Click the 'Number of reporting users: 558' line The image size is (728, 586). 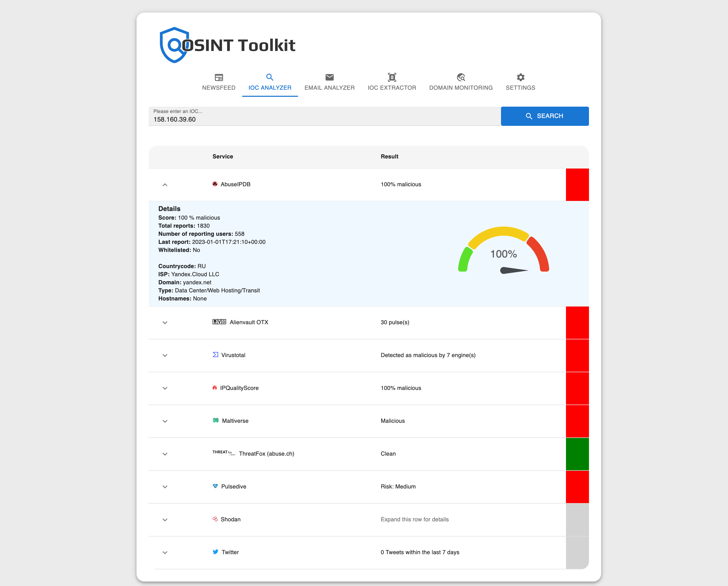pos(201,234)
